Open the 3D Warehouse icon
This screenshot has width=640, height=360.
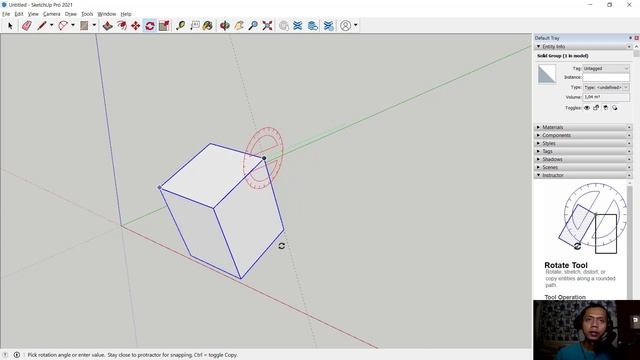click(284, 26)
